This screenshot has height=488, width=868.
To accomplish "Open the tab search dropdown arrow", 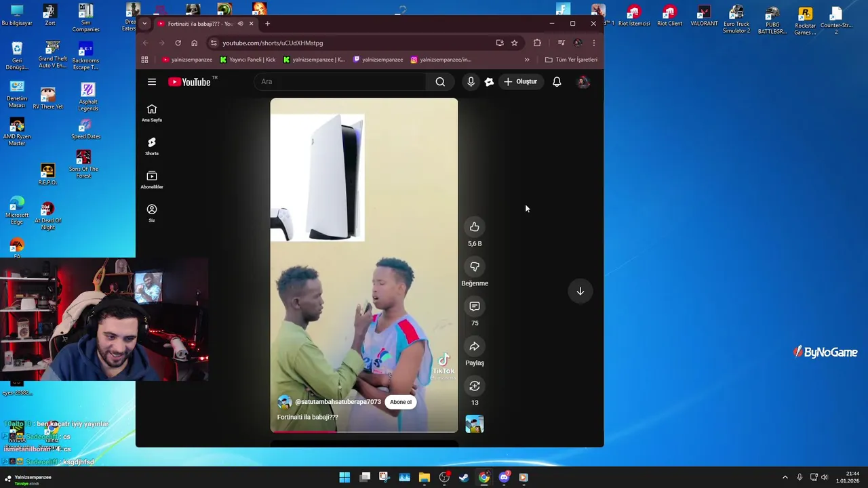I will (144, 24).
